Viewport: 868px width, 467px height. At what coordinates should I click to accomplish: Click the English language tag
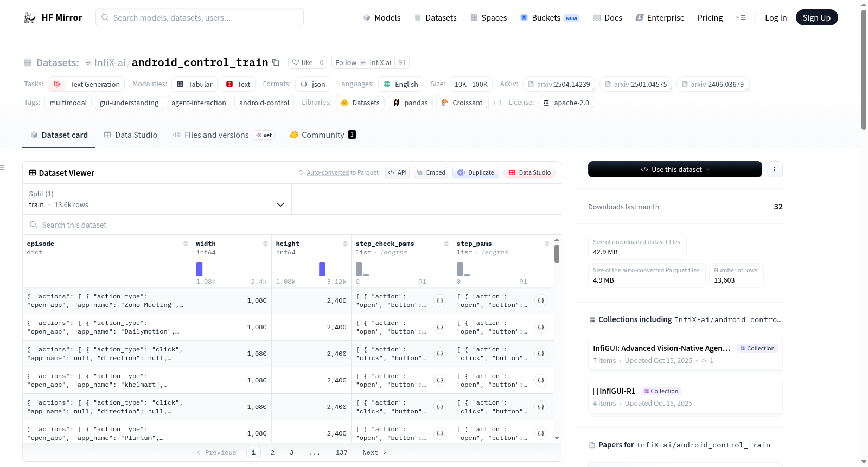(400, 84)
